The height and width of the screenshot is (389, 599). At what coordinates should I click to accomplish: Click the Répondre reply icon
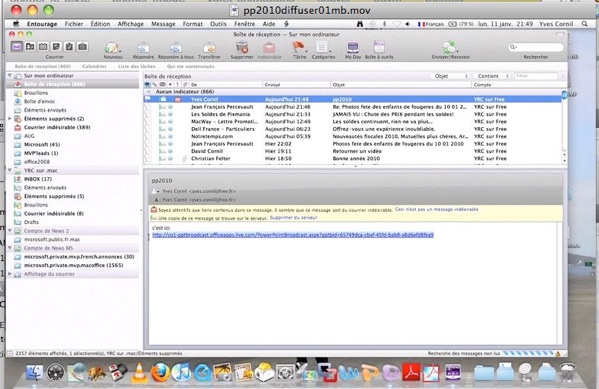tap(143, 48)
